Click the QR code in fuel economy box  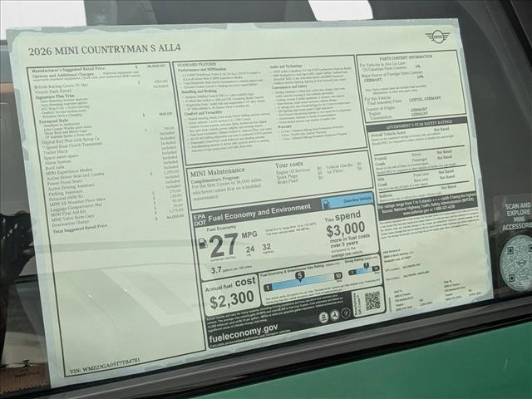point(372,300)
